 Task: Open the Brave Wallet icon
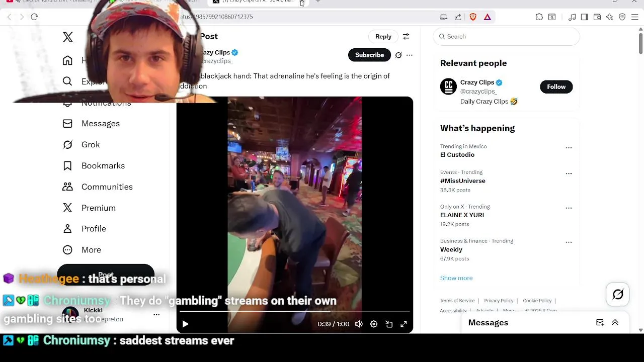click(597, 17)
